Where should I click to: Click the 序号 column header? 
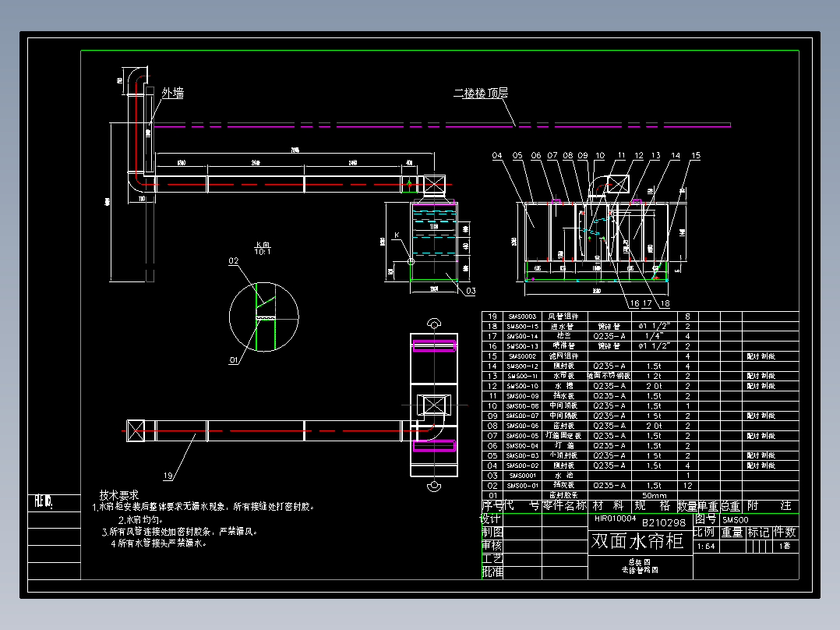492,505
